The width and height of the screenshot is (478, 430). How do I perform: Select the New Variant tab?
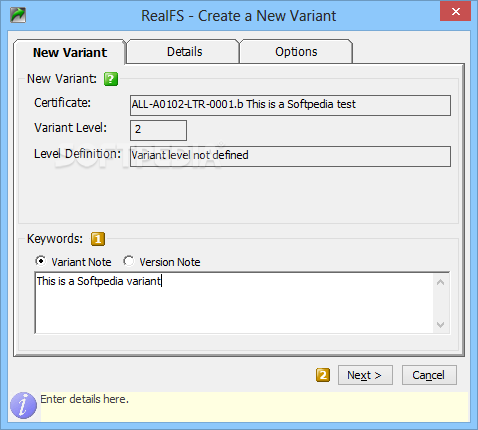[70, 52]
